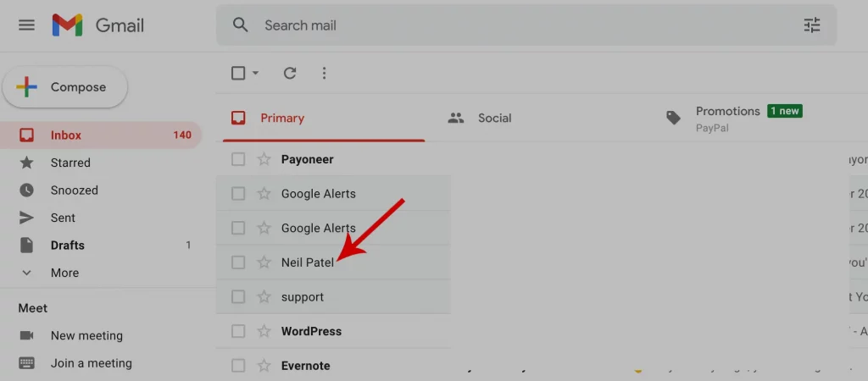This screenshot has width=868, height=381.
Task: Refresh the inbox
Action: pyautogui.click(x=290, y=73)
